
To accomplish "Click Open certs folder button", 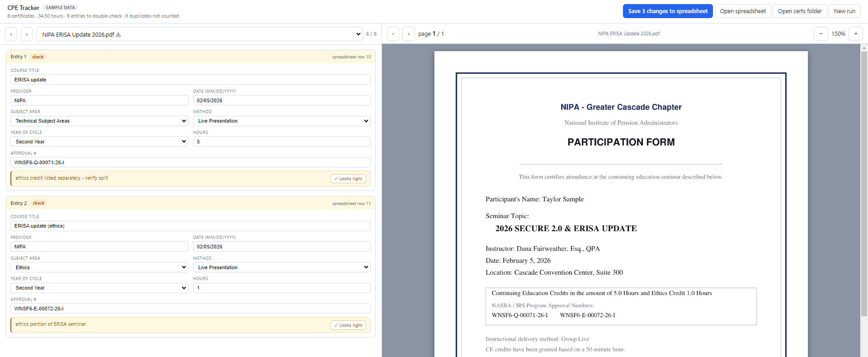I will pos(800,11).
